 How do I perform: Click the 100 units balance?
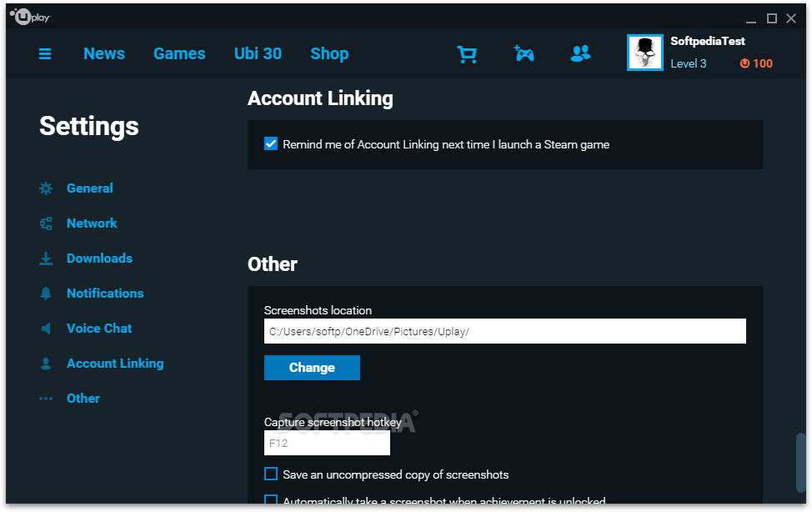click(x=762, y=63)
